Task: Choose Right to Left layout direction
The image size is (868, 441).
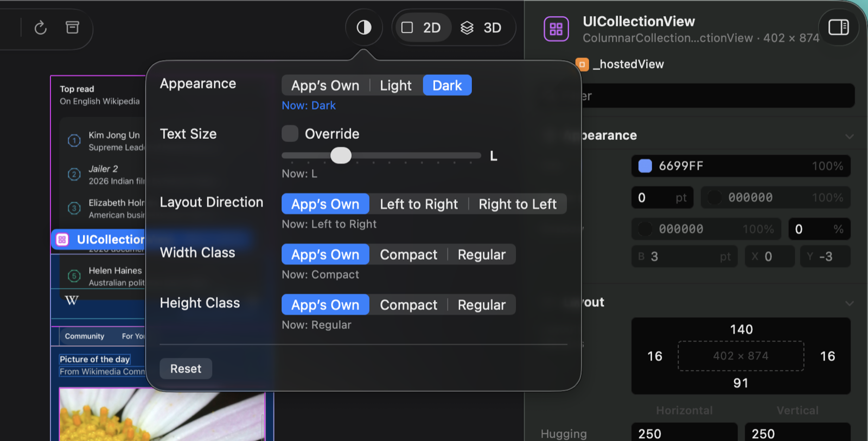Action: pos(518,204)
